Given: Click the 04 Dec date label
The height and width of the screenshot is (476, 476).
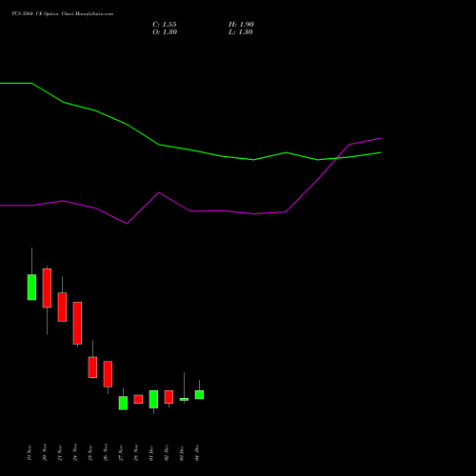Looking at the screenshot, I should [197, 453].
